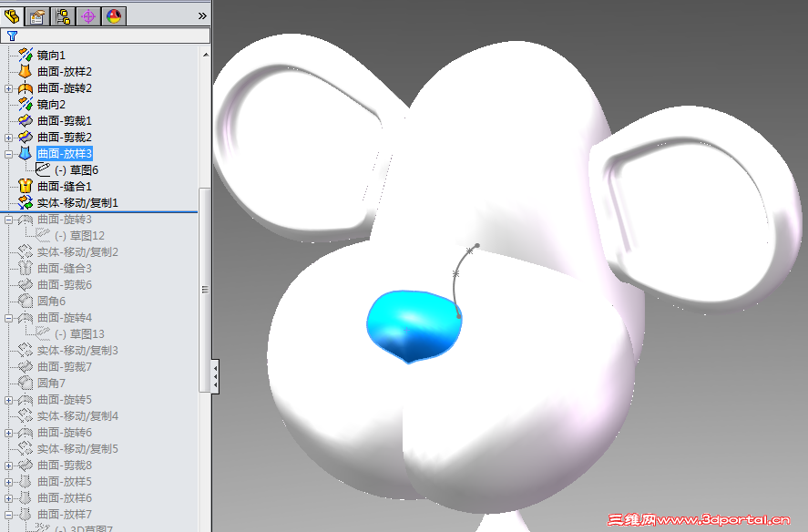Open the PropertyManager tab
This screenshot has height=532, width=808.
pos(36,15)
